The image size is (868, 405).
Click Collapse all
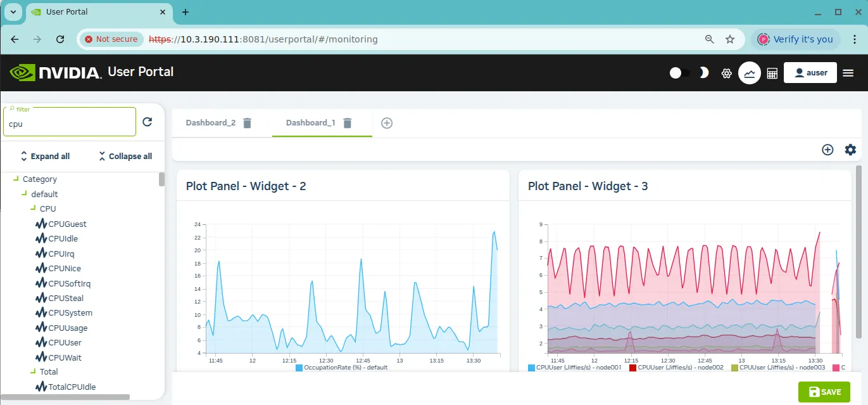pos(125,156)
